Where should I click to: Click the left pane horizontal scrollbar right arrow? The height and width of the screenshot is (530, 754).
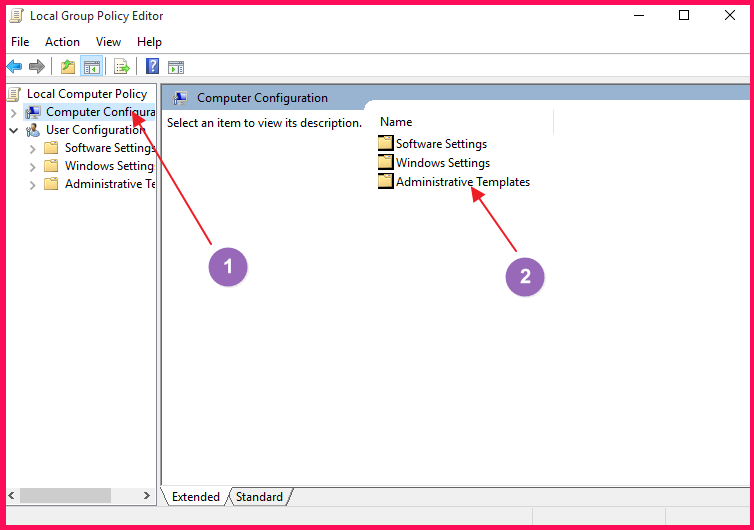(x=148, y=496)
